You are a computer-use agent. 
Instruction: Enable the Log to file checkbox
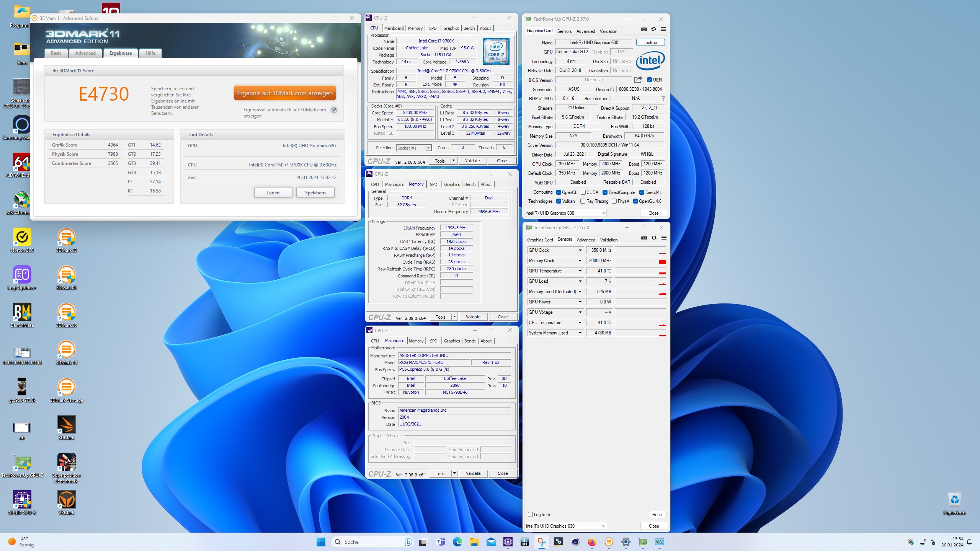530,515
